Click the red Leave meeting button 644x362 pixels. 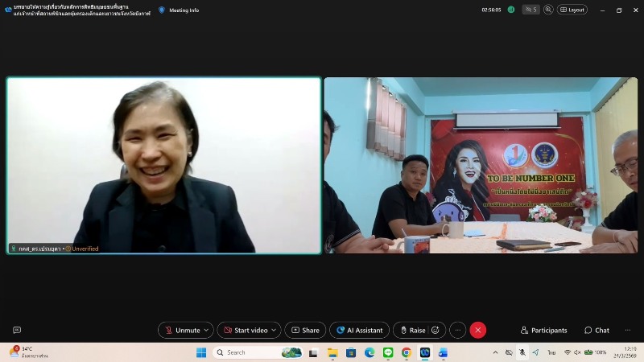click(x=478, y=330)
